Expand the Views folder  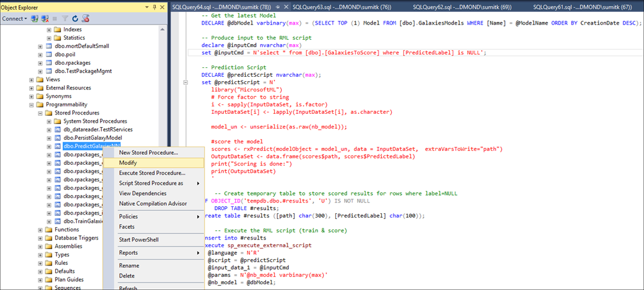pyautogui.click(x=31, y=80)
